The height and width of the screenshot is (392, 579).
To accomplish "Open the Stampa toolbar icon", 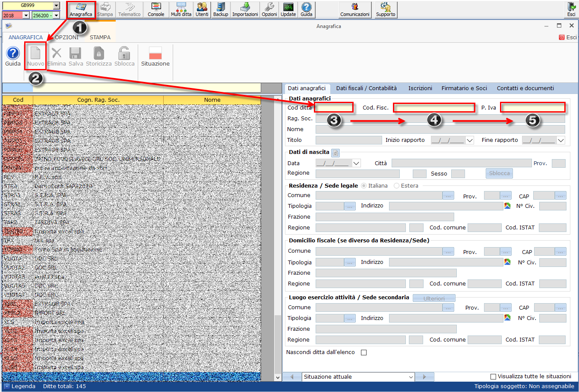I will tap(105, 9).
